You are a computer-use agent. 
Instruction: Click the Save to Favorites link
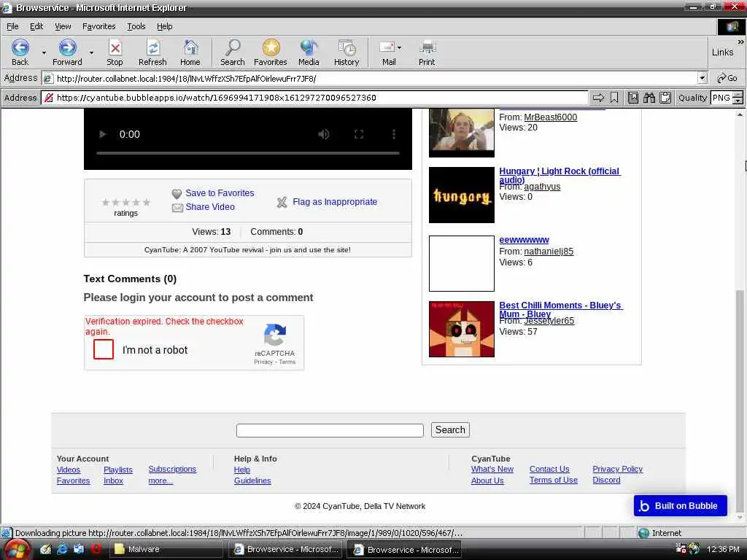(220, 192)
